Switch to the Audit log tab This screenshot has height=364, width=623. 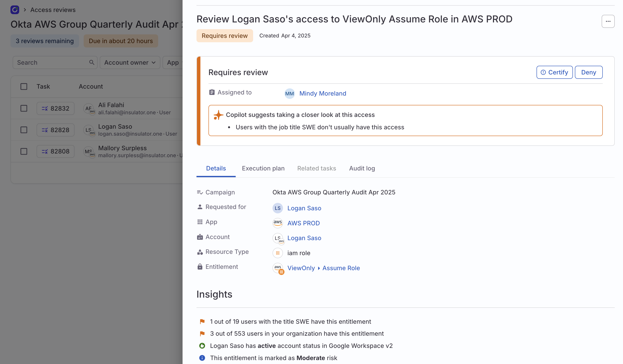click(362, 168)
